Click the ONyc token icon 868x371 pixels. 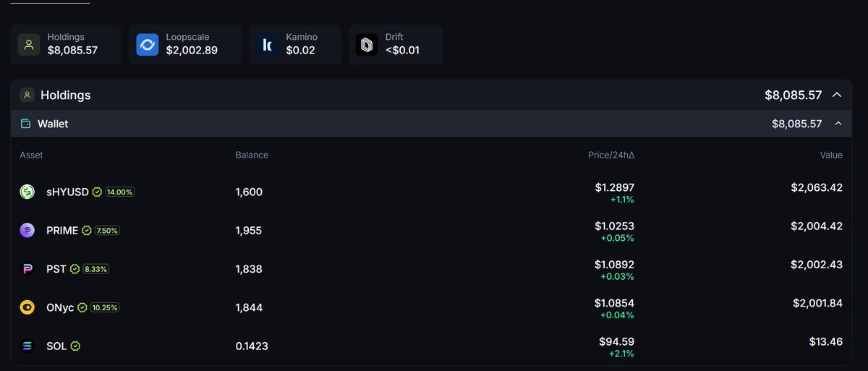click(x=27, y=307)
